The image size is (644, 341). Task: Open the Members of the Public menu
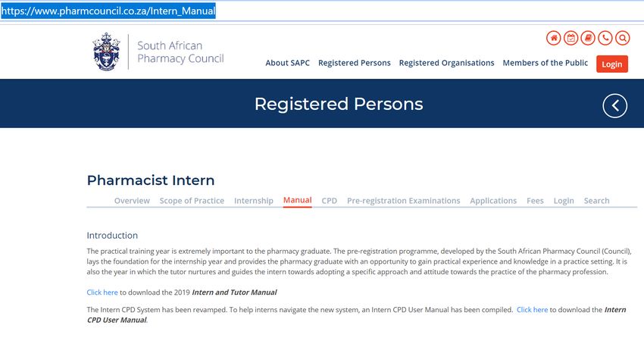click(546, 63)
